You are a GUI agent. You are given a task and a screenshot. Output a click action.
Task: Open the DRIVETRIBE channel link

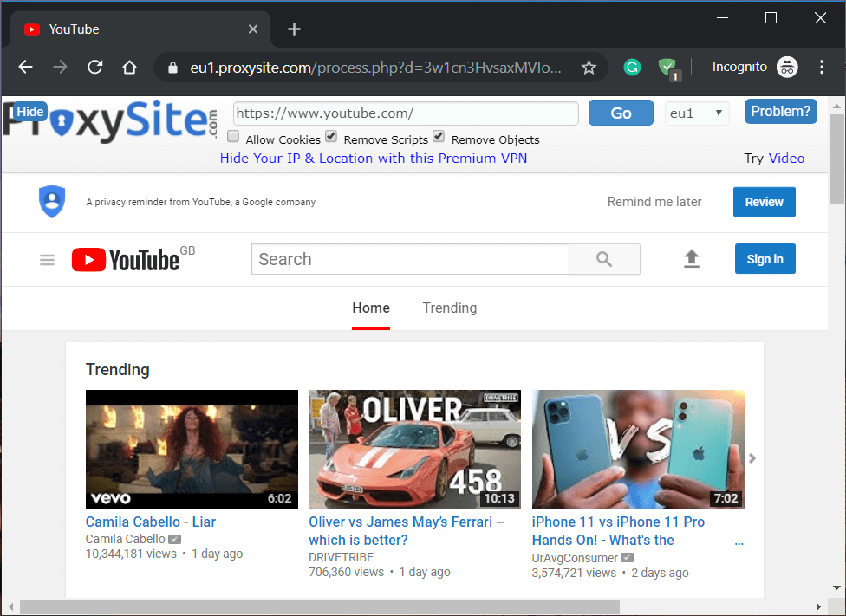tap(341, 557)
